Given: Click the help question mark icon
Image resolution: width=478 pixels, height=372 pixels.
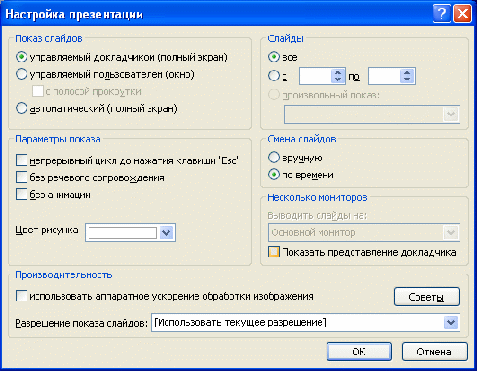Looking at the screenshot, I should click(x=442, y=14).
